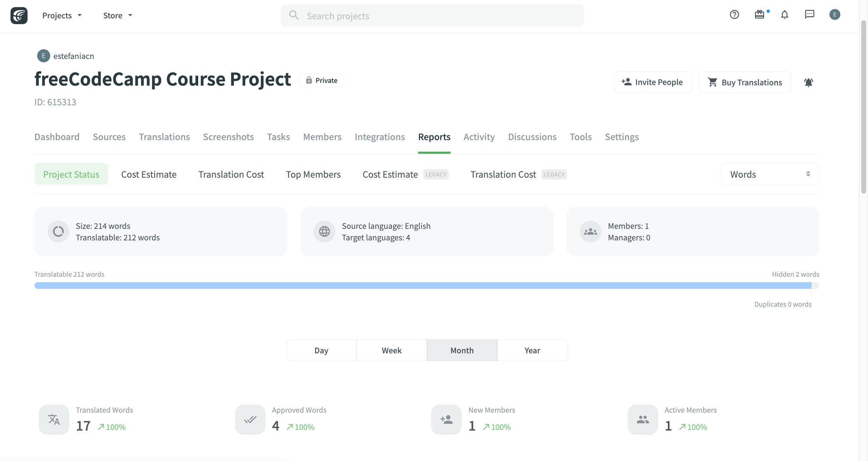Click the Translated Words icon
The image size is (868, 461).
54,420
